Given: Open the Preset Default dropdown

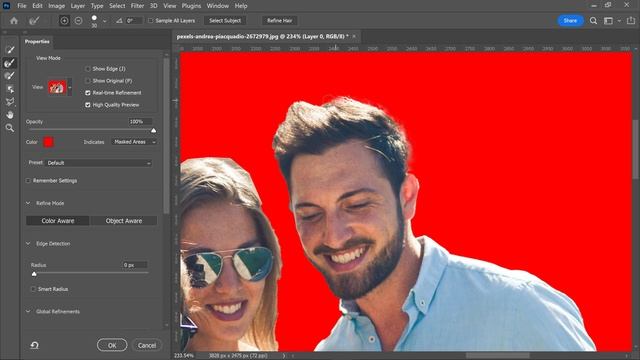Looking at the screenshot, I should [98, 163].
